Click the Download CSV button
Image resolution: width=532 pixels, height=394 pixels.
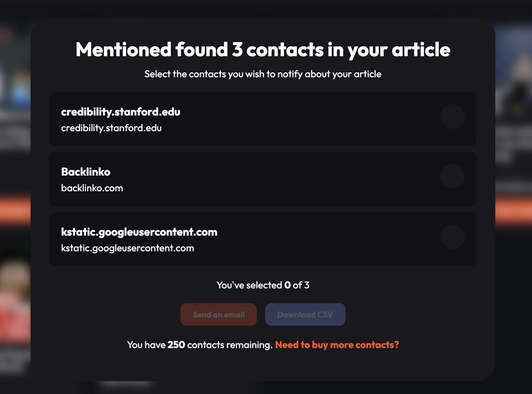point(305,314)
